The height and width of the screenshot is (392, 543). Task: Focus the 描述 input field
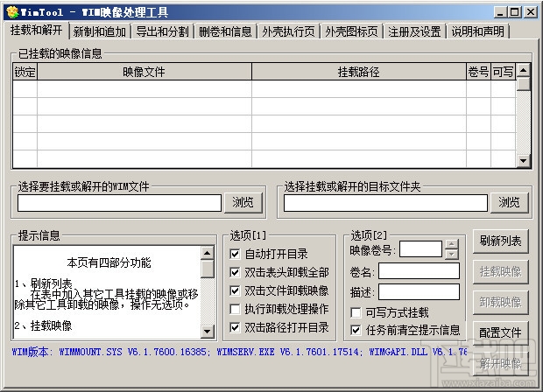tap(419, 292)
